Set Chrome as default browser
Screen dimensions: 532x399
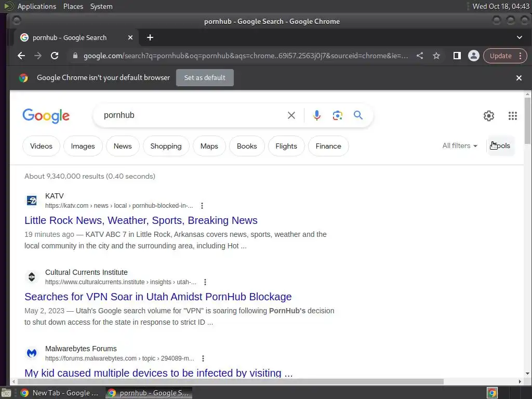205,78
